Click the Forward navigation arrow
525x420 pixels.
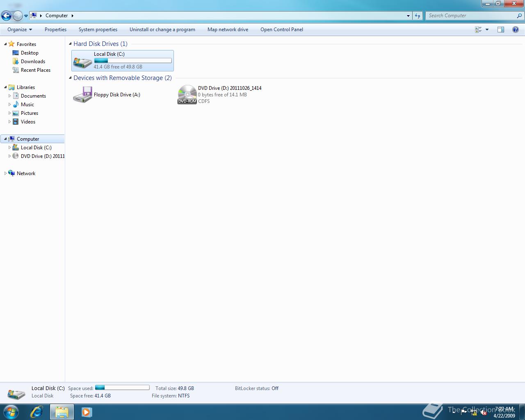click(18, 16)
